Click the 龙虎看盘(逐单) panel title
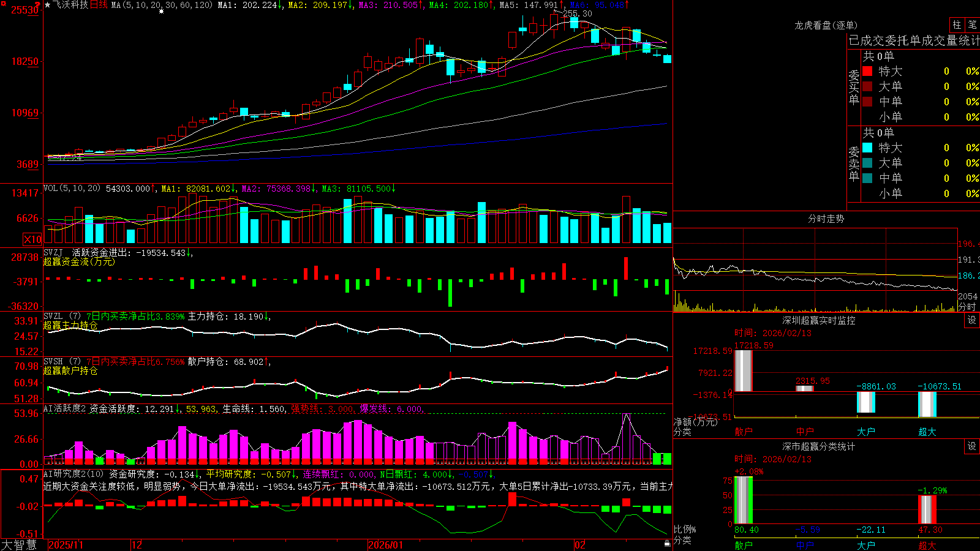The image size is (980, 551). coord(826,25)
